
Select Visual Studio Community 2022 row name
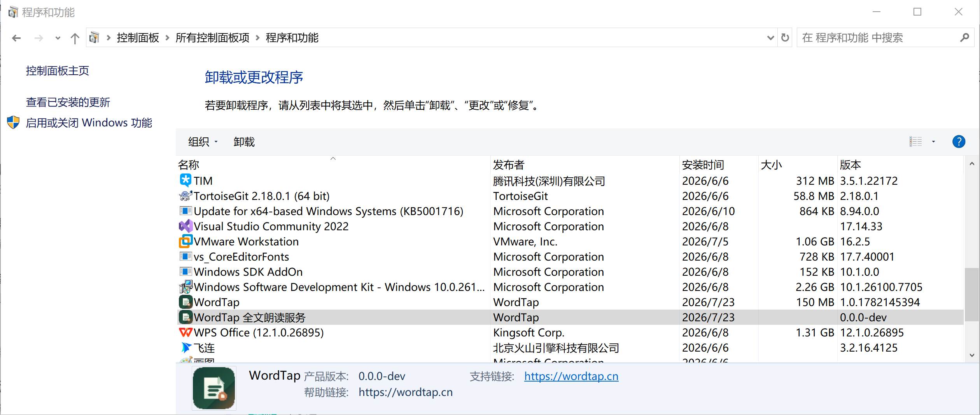[271, 226]
